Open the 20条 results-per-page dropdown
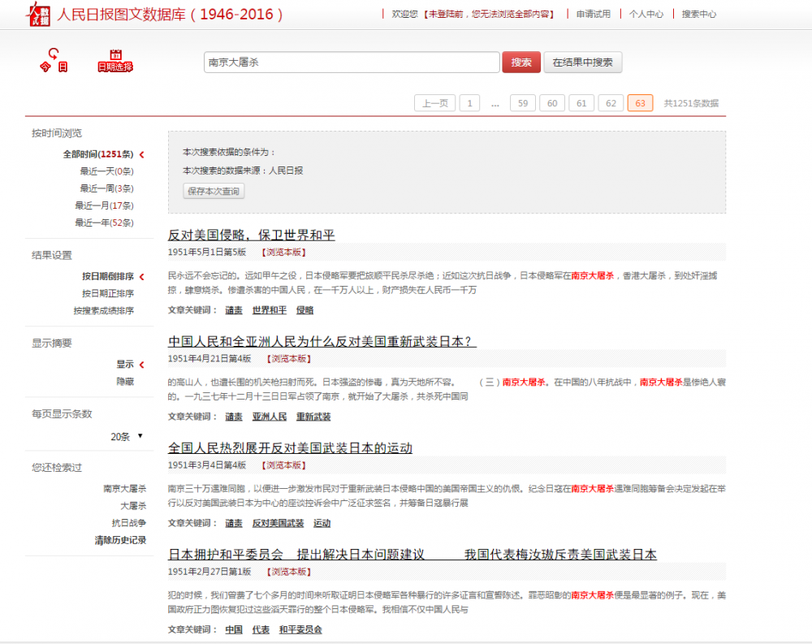This screenshot has height=644, width=812. (x=127, y=436)
